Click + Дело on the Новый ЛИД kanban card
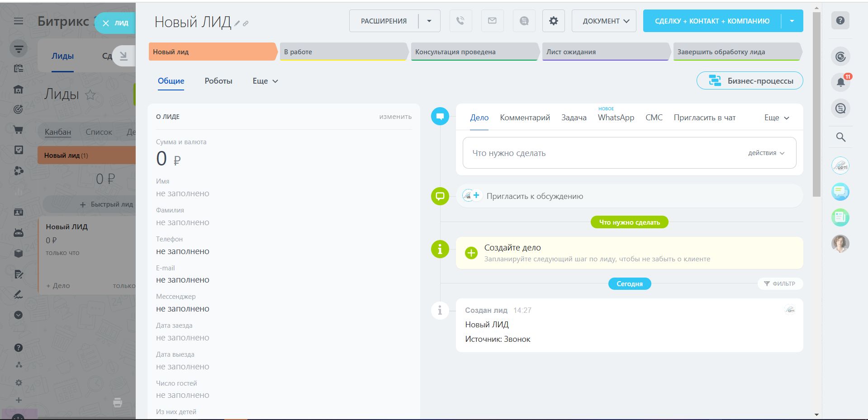 (58, 286)
